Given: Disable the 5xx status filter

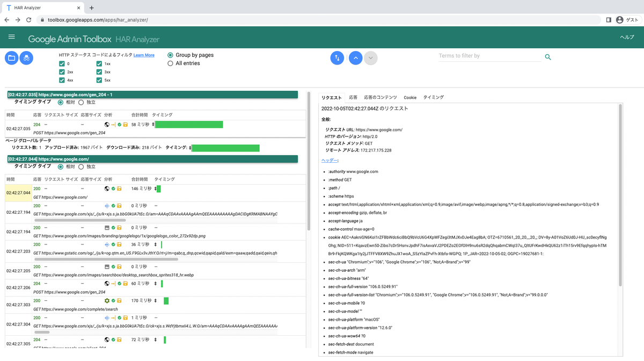Looking at the screenshot, I should pos(99,80).
